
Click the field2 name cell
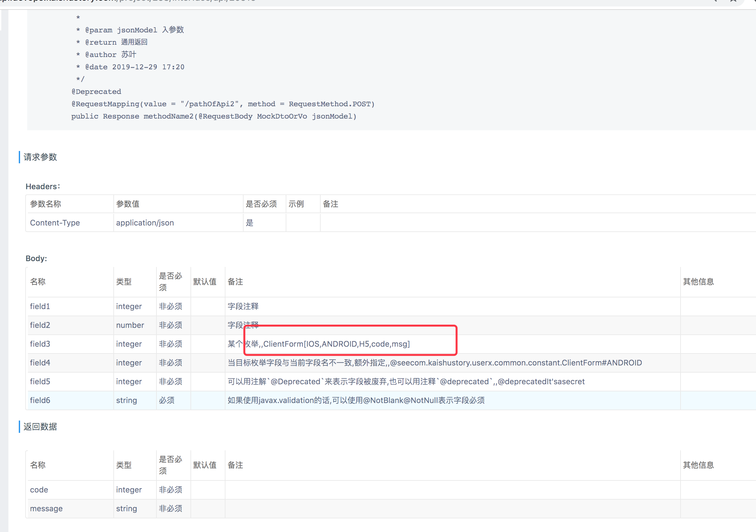[40, 325]
